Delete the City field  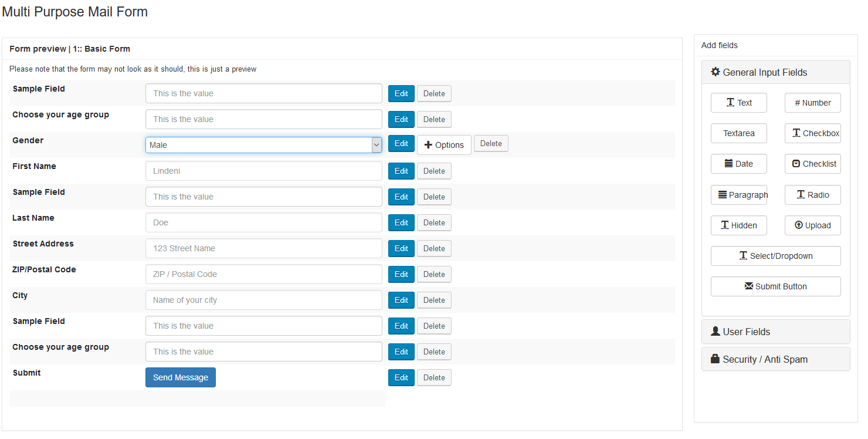coord(434,300)
